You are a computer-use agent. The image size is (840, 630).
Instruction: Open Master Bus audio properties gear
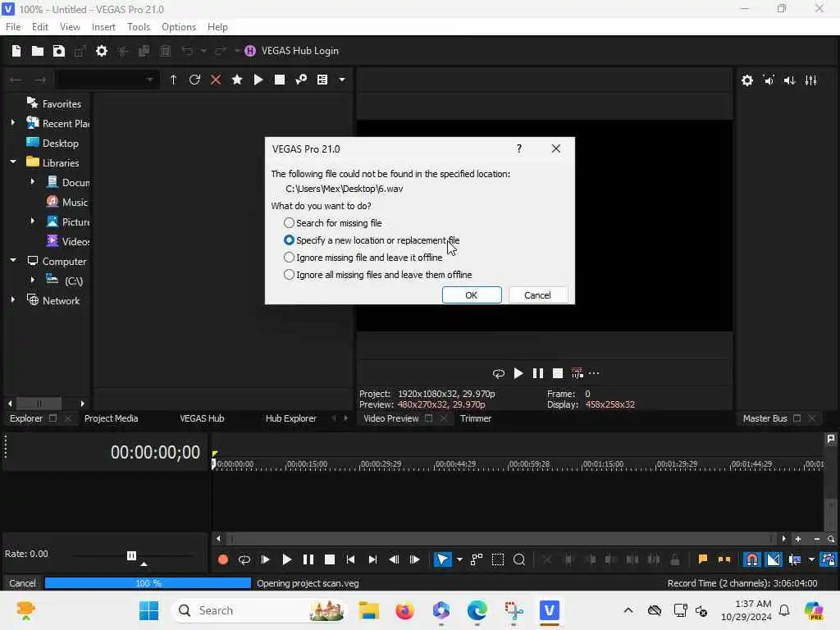[747, 80]
